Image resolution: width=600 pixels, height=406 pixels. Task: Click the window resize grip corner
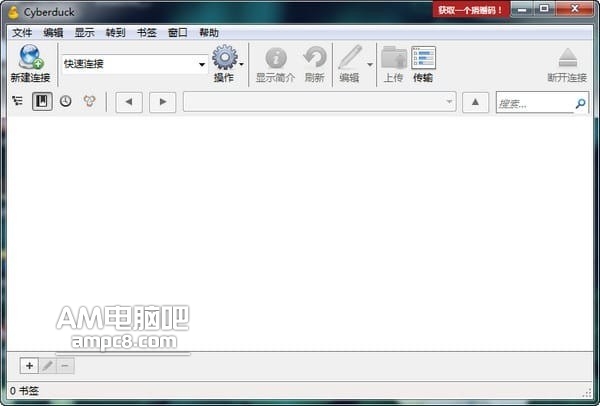[587, 393]
